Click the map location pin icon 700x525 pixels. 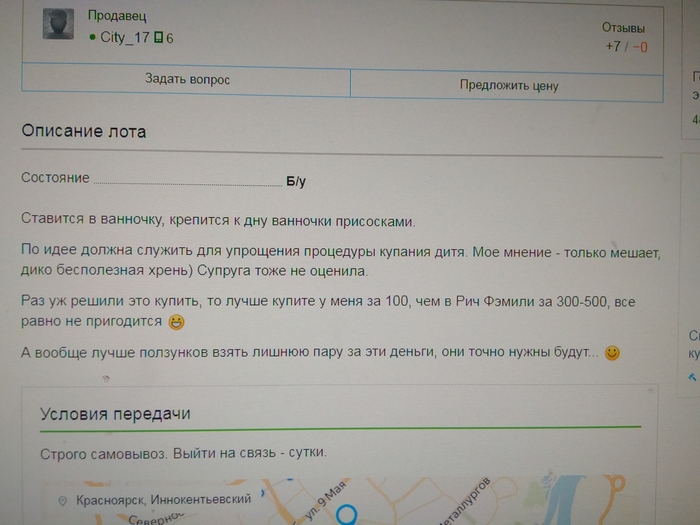[63, 501]
